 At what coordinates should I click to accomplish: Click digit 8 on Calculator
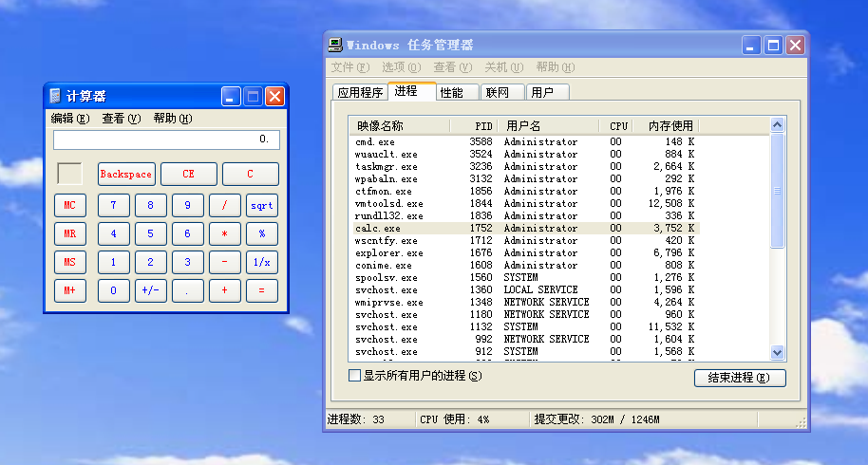click(x=151, y=205)
